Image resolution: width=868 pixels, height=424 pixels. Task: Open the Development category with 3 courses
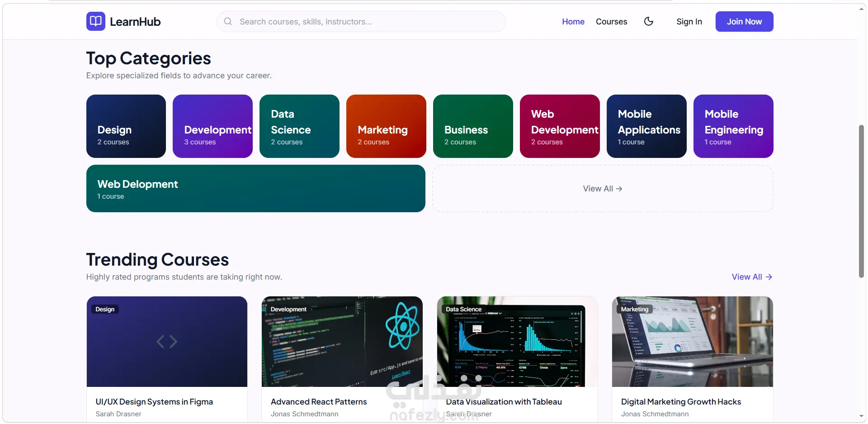212,126
